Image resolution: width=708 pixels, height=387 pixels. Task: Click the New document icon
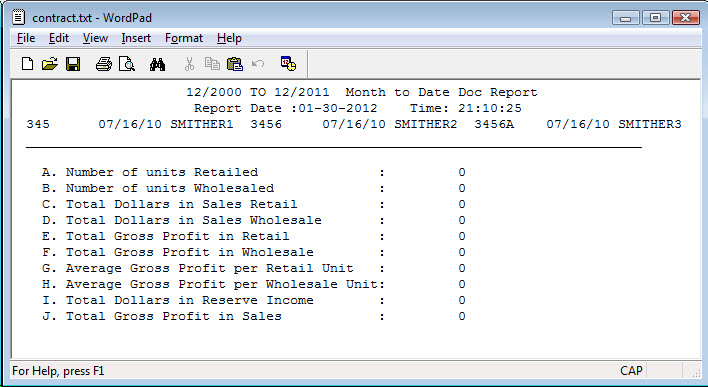(28, 64)
